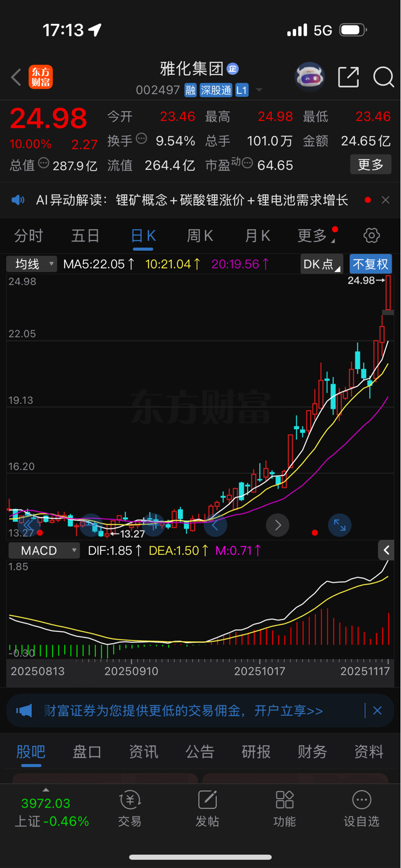Image resolution: width=401 pixels, height=868 pixels.
Task: Open 功能 functions grid icon
Action: [x=284, y=809]
